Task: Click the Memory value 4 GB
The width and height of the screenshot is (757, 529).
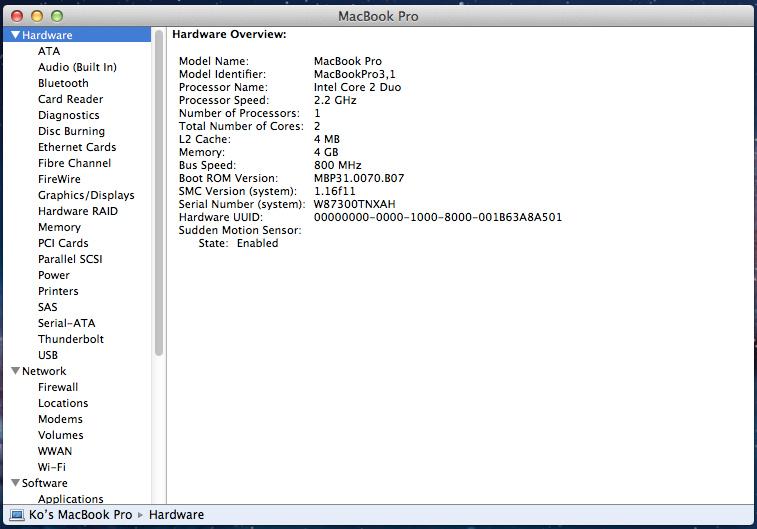Action: (326, 152)
